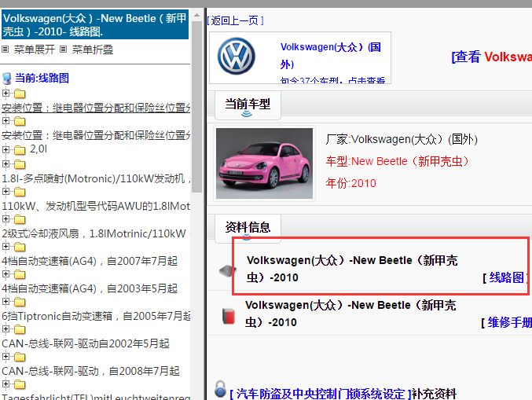Click the 菜单折叠 label
The height and width of the screenshot is (400, 532).
tap(92, 50)
